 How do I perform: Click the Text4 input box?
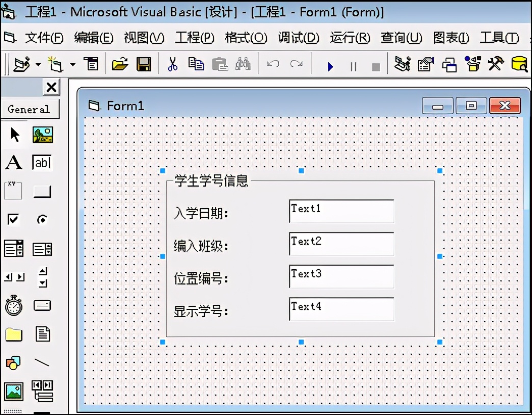(341, 309)
